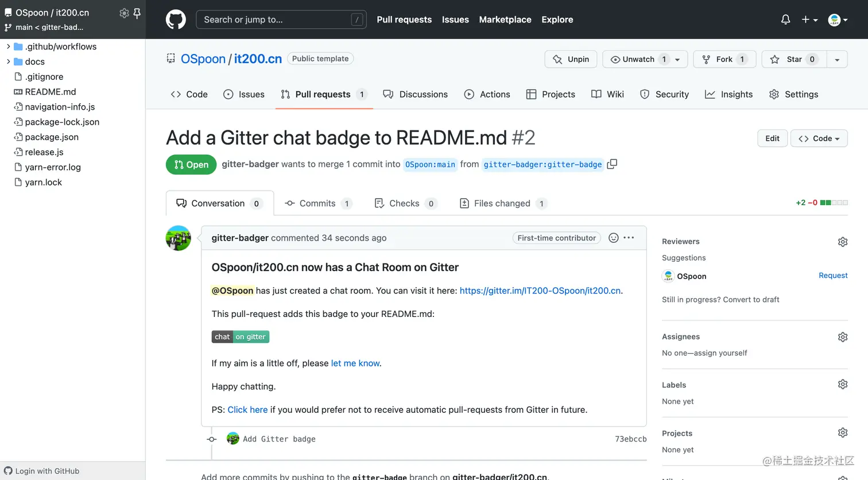Open Marketplace in the top navigation

pos(505,20)
